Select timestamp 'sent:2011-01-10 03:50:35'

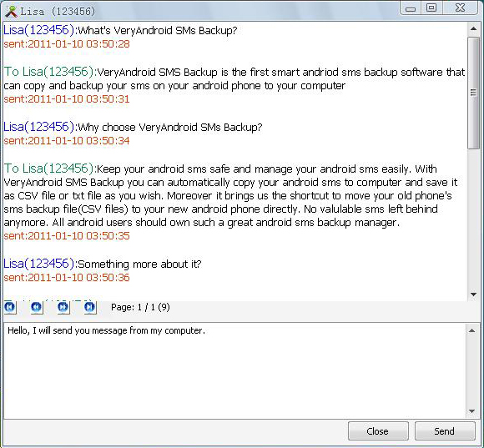tap(67, 236)
